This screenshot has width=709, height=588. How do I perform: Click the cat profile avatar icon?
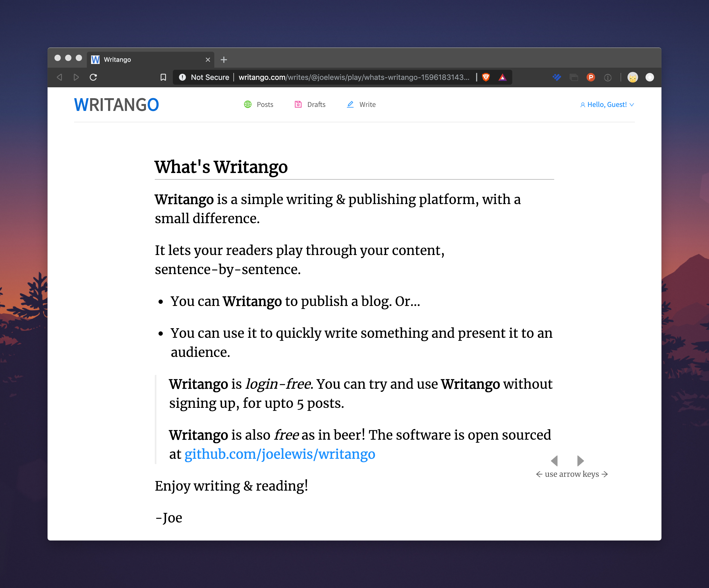click(x=633, y=77)
